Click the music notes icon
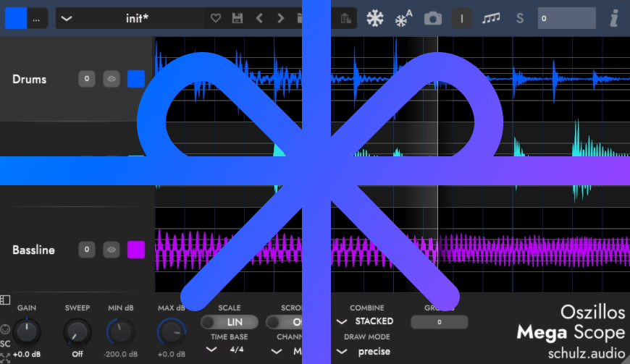Viewport: 630px width, 364px height. click(x=491, y=18)
